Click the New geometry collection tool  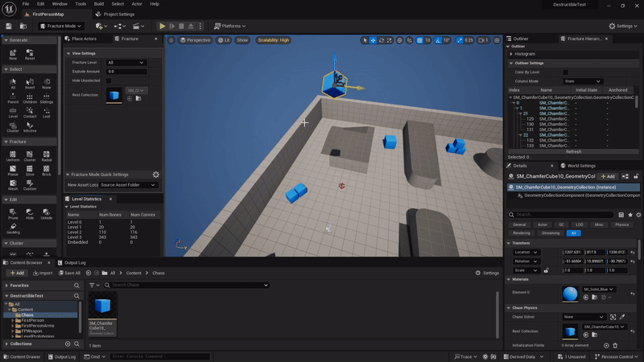13,54
